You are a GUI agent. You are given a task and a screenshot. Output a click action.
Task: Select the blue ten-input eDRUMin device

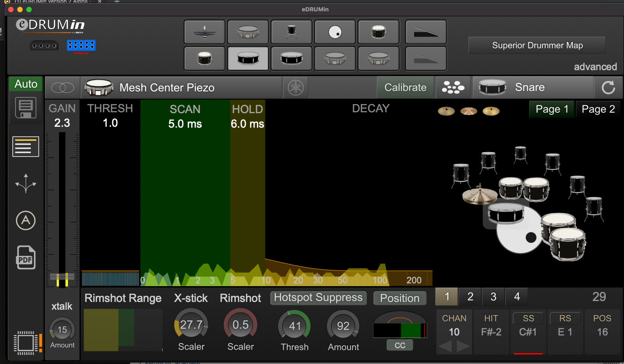coord(81,45)
